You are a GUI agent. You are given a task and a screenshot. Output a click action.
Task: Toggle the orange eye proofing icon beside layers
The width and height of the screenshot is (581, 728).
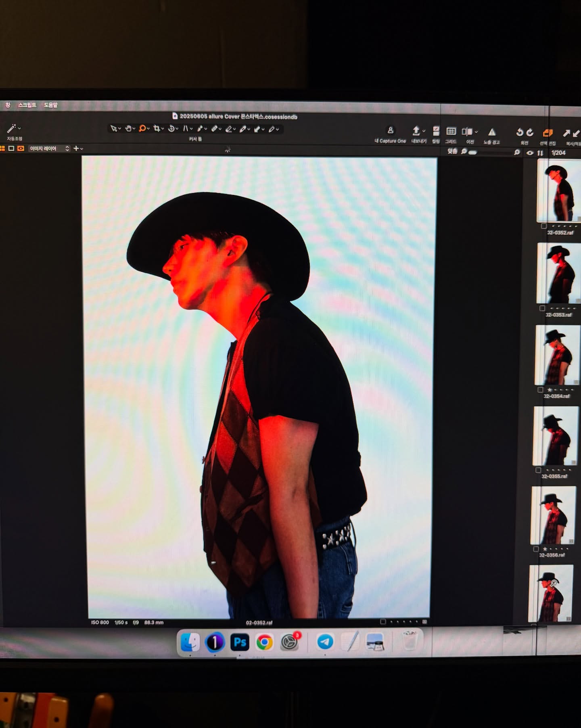pos(21,149)
